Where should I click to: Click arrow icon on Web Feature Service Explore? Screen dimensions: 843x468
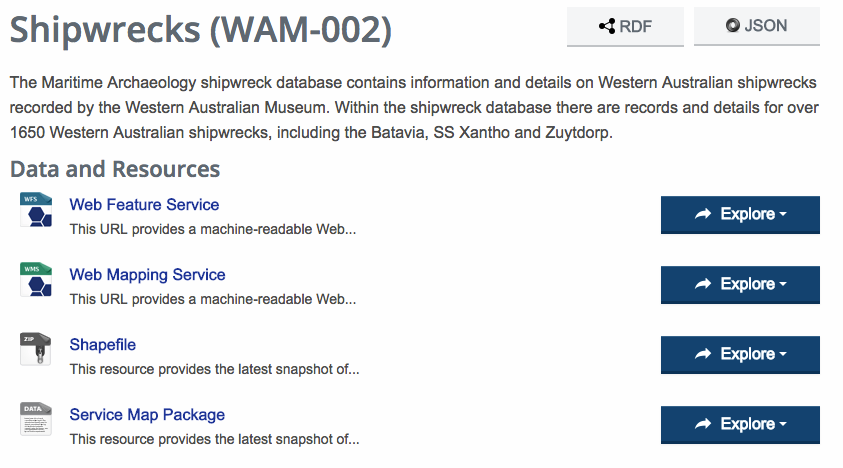703,214
